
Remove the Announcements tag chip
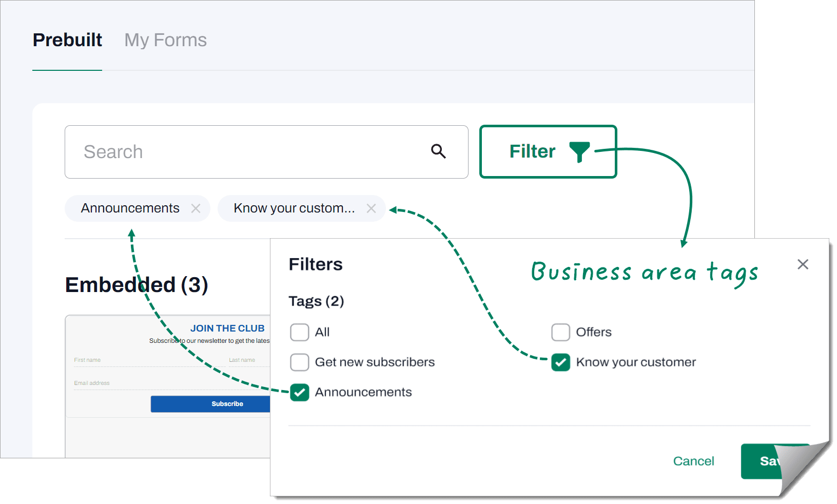click(x=196, y=208)
